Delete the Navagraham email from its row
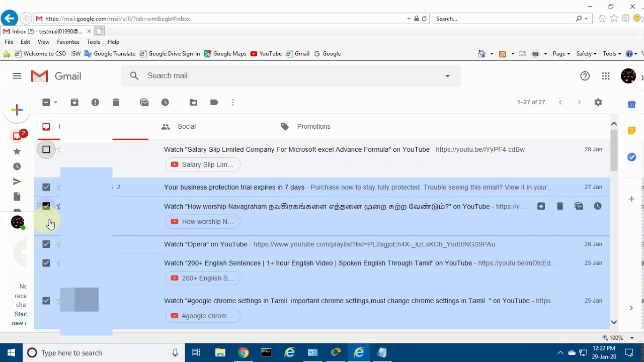 pos(560,206)
